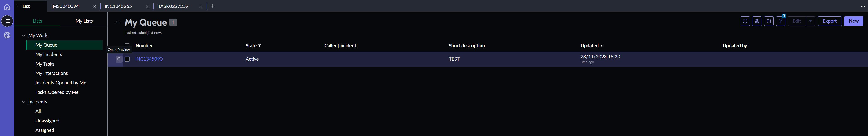Sort by the Updated column header
The height and width of the screenshot is (136, 868).
(589, 45)
